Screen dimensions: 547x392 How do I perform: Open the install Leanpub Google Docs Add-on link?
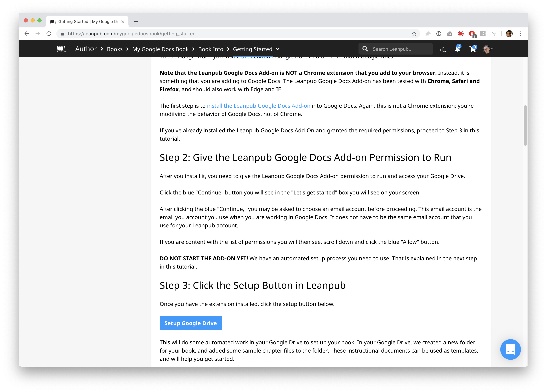(259, 106)
